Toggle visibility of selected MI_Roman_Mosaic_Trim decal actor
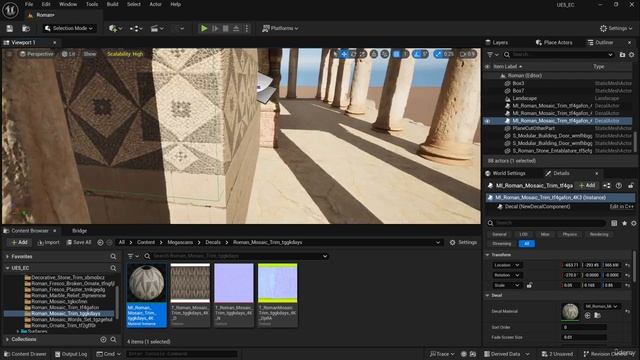Viewport: 640px width, 360px height. tap(487, 121)
